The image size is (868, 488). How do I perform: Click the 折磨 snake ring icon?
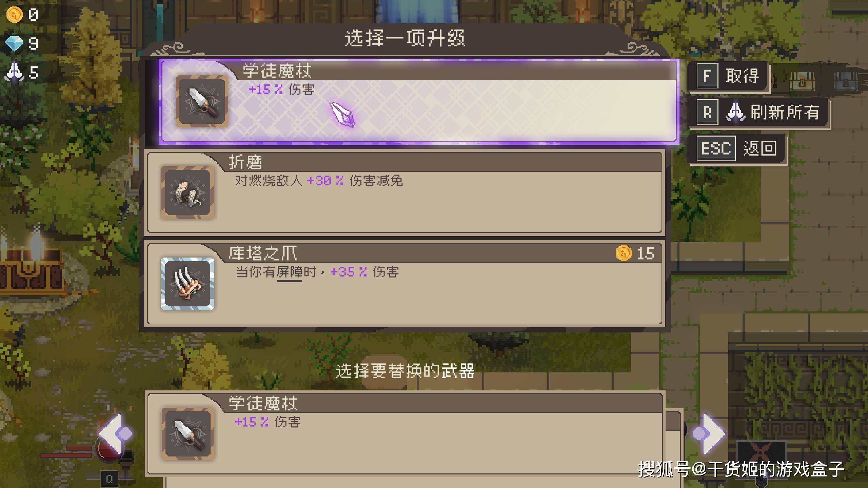point(188,192)
